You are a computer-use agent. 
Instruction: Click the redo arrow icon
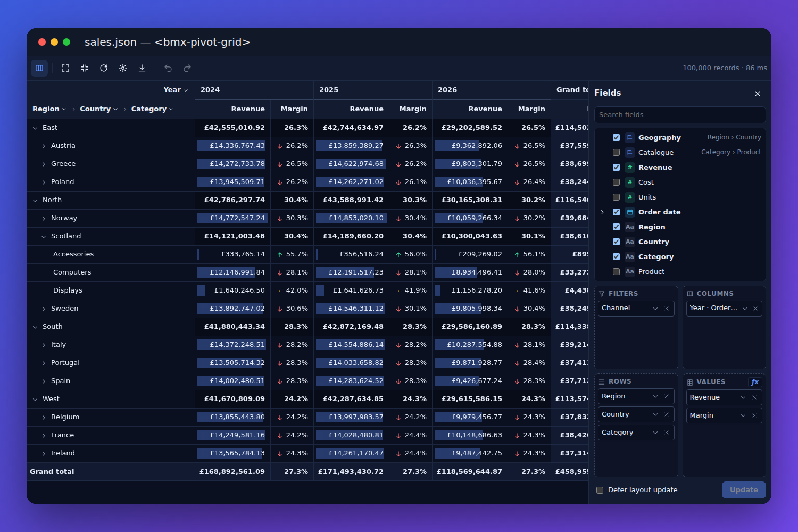coord(187,68)
